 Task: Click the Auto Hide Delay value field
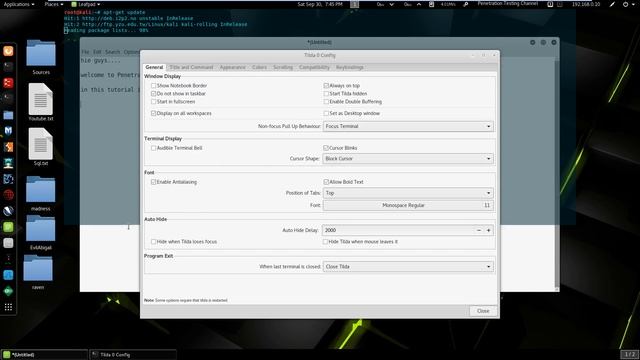click(x=398, y=230)
